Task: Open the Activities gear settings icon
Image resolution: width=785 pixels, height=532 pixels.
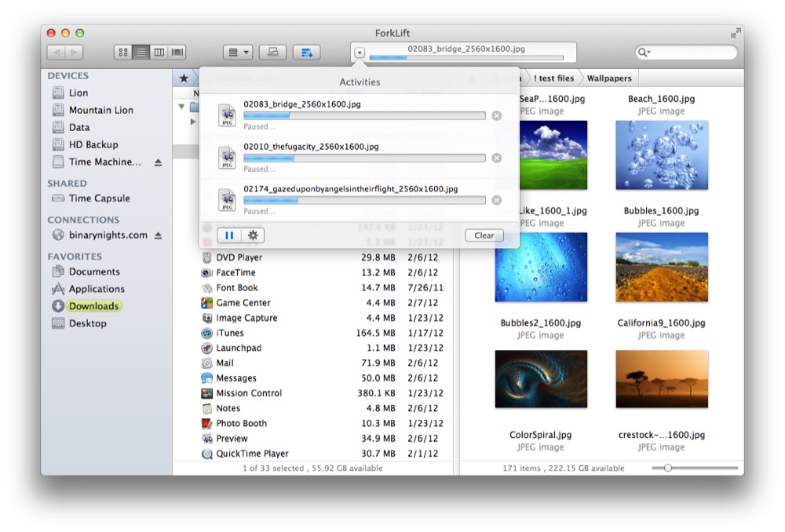Action: coord(253,235)
